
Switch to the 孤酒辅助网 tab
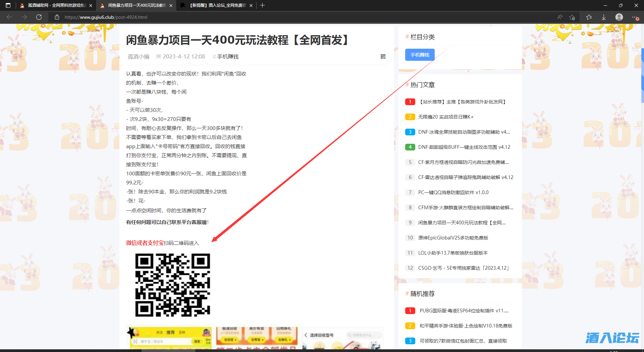tap(56, 5)
